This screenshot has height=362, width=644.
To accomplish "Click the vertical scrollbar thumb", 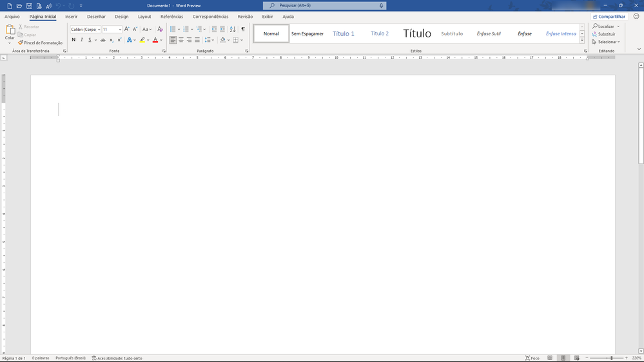I will pyautogui.click(x=641, y=116).
